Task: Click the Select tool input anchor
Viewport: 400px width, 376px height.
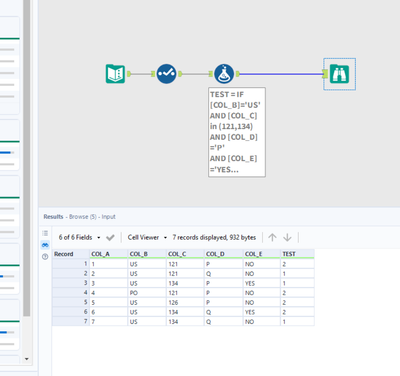Action: (x=153, y=74)
